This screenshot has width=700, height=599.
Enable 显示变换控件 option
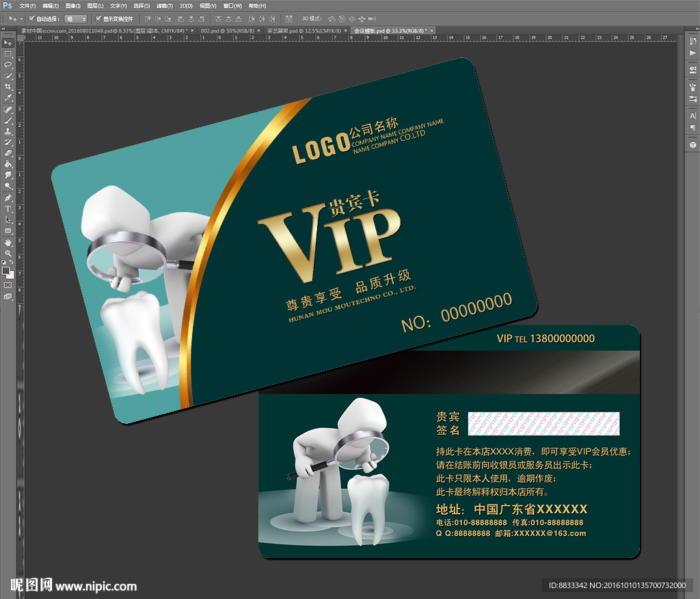(98, 20)
